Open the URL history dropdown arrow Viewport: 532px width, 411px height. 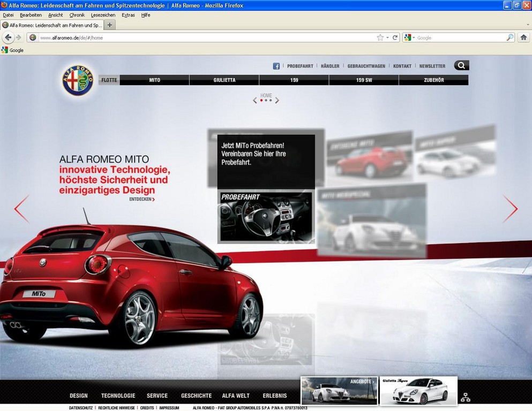pyautogui.click(x=387, y=37)
